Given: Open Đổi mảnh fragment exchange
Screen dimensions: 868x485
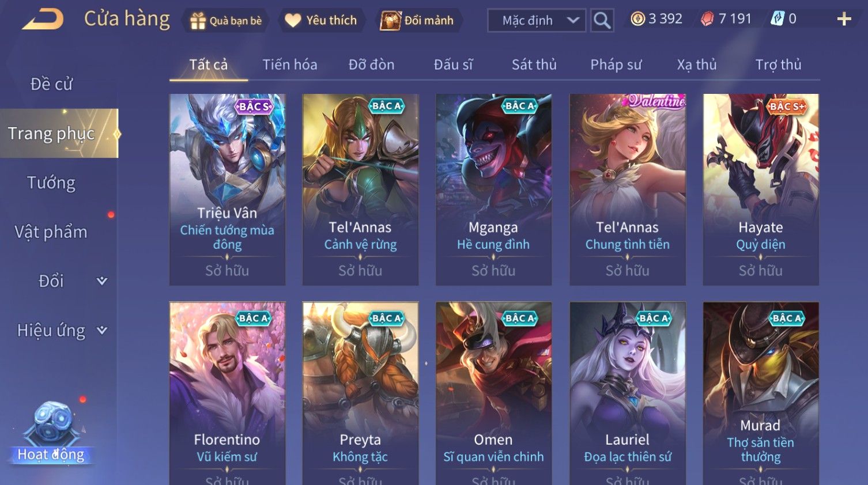Looking at the screenshot, I should coord(418,21).
